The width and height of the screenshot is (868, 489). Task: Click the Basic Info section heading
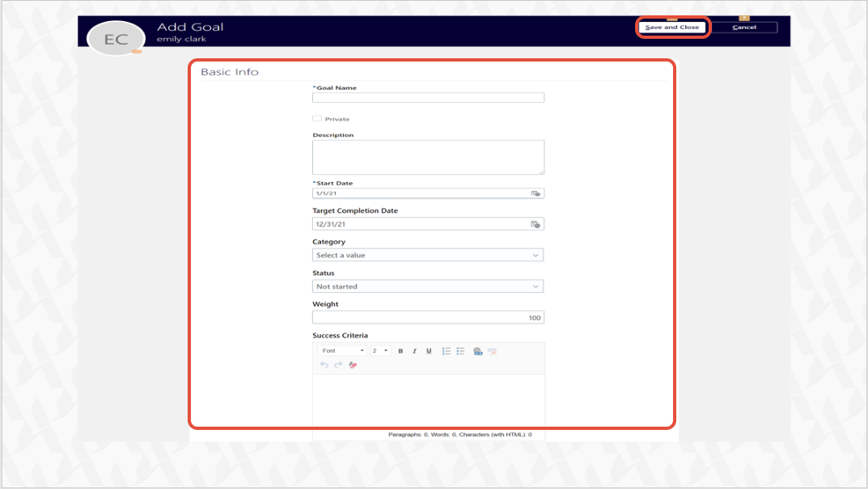click(x=230, y=72)
